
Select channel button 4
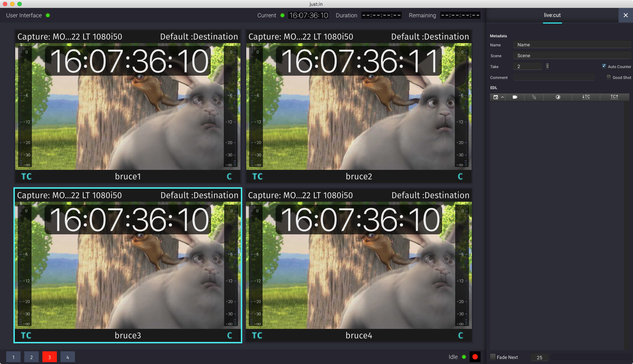(68, 357)
